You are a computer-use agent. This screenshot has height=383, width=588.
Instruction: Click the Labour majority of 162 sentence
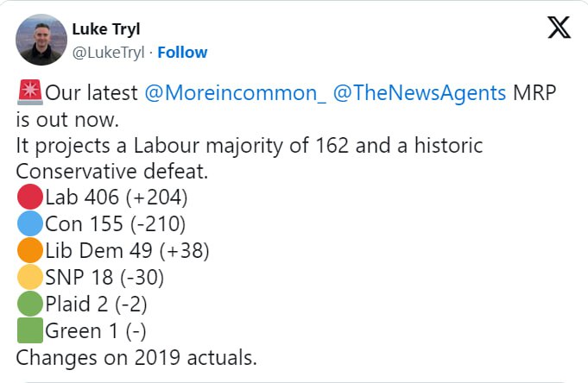coord(249,145)
